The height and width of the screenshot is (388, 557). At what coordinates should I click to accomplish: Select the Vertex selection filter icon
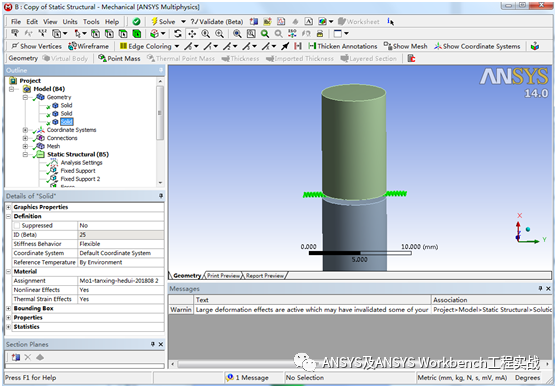point(95,34)
